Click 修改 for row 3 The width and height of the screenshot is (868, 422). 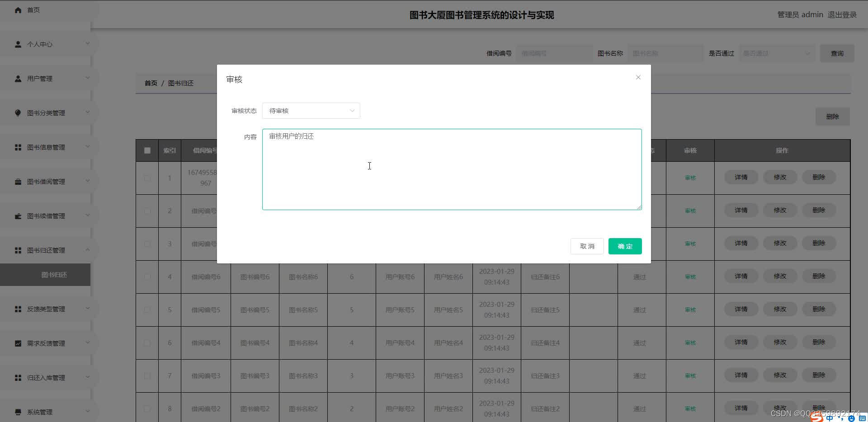pyautogui.click(x=780, y=243)
